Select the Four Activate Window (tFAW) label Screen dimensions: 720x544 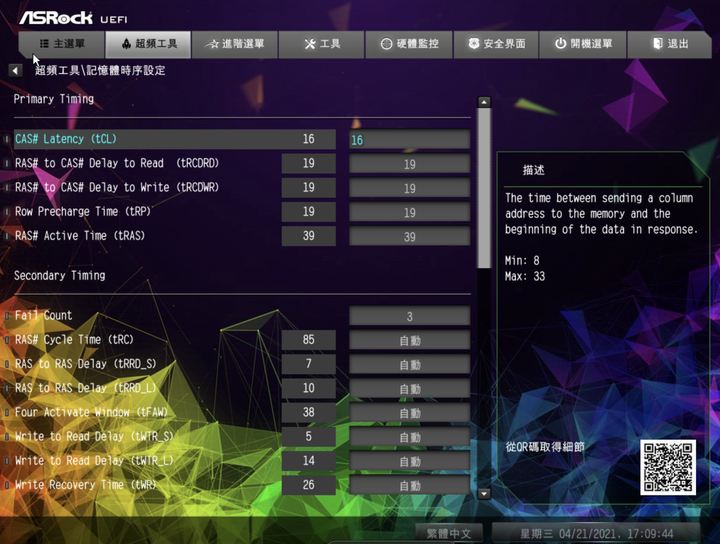pyautogui.click(x=91, y=412)
